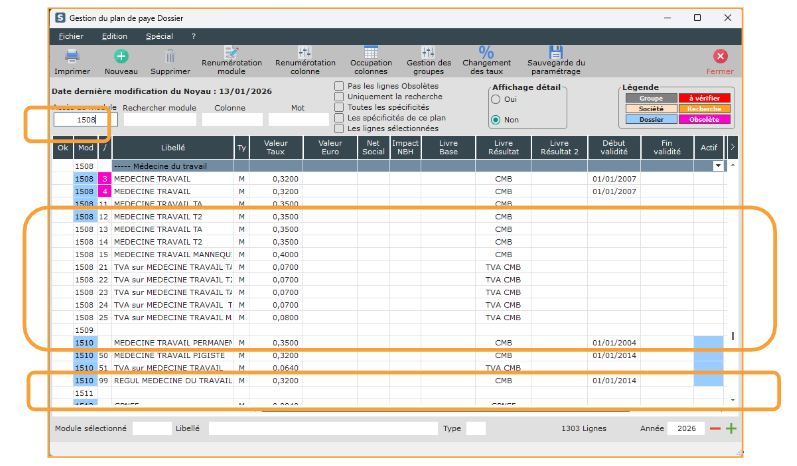Open the Actif column filter dropdown

(717, 166)
